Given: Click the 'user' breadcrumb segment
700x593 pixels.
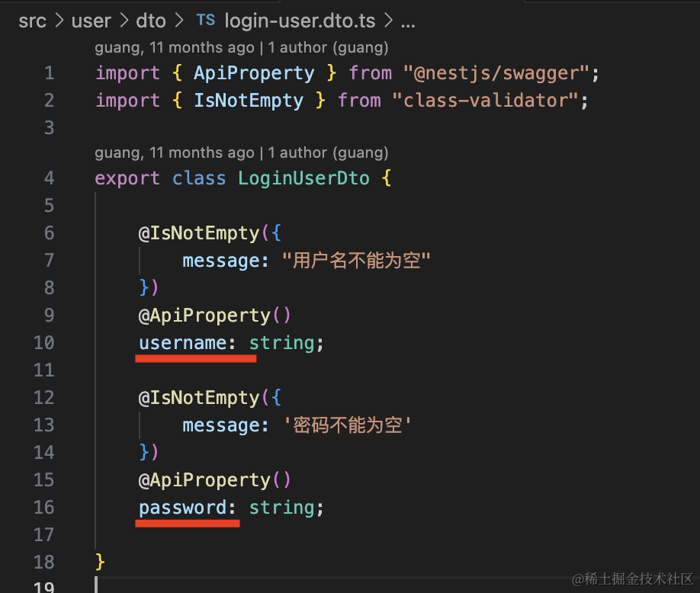Looking at the screenshot, I should click(x=91, y=21).
